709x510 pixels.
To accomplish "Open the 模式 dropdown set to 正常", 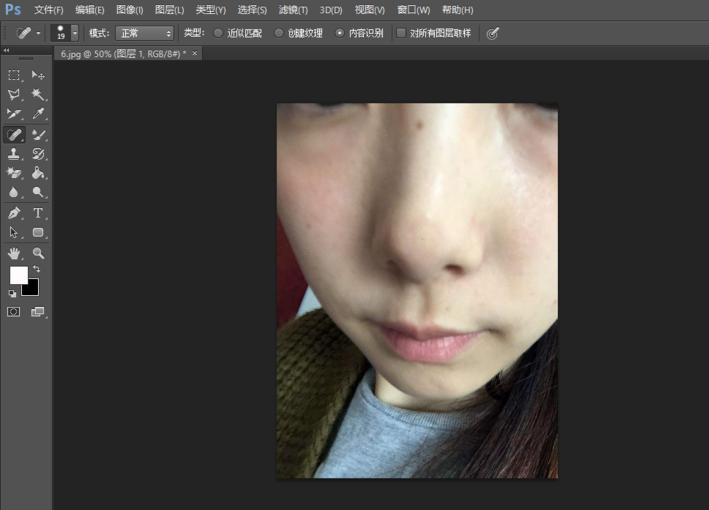I will point(144,33).
